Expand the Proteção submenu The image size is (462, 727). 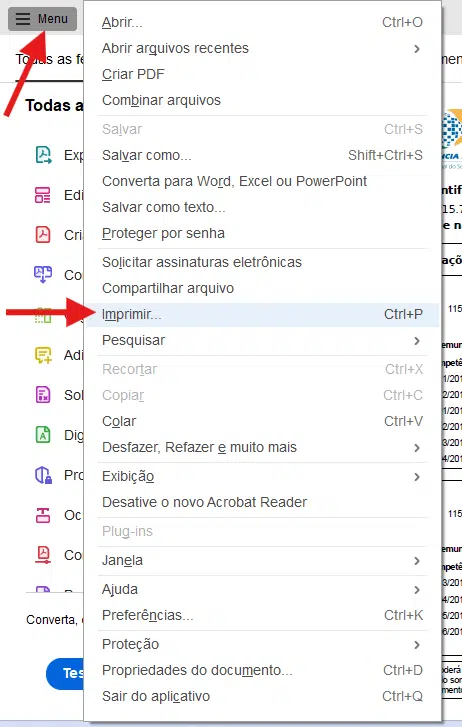click(x=262, y=644)
